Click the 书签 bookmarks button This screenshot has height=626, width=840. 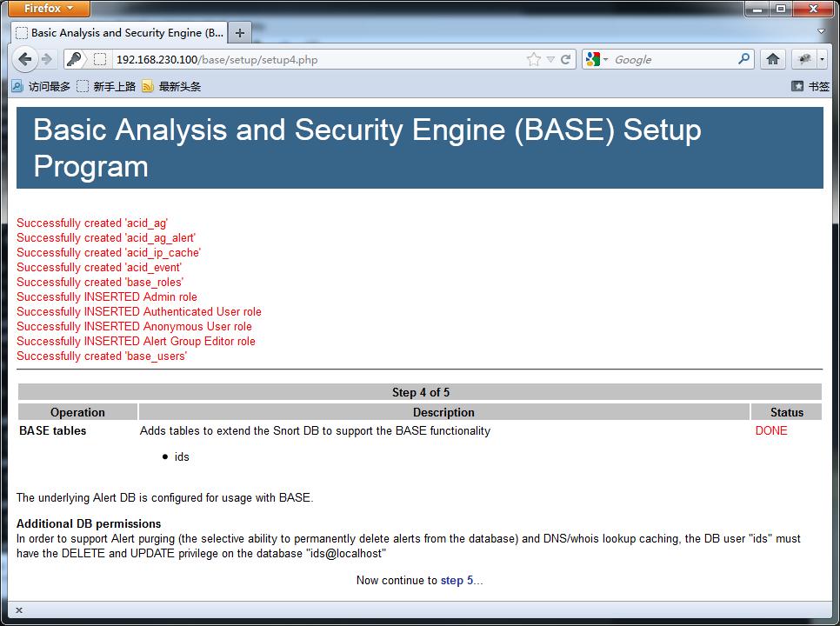(x=810, y=86)
